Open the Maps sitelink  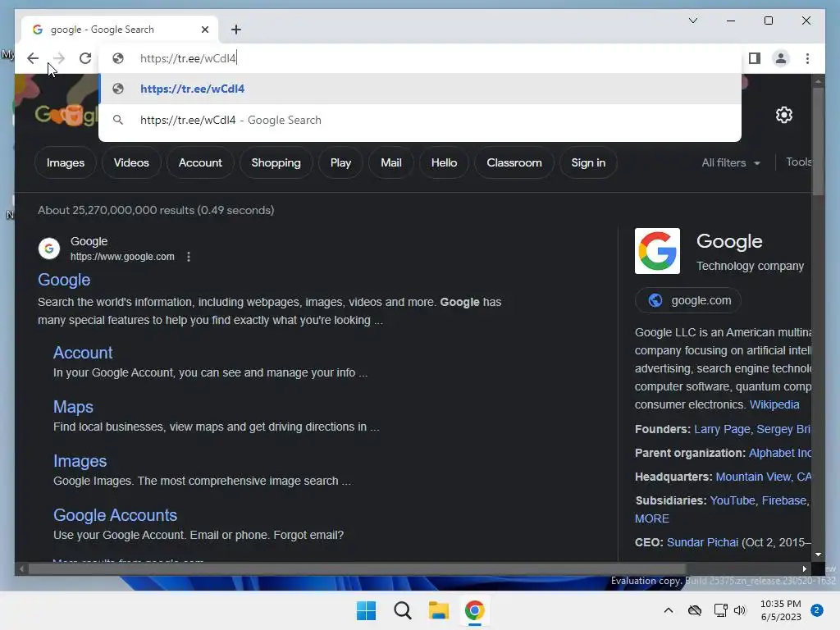(73, 407)
